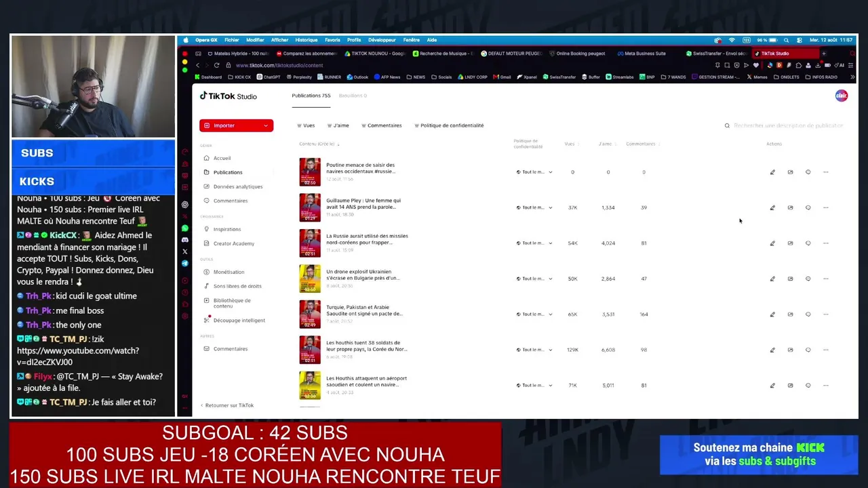View comments icon for aéroport saoudien post
Screen dimensions: 868x488
click(808, 385)
